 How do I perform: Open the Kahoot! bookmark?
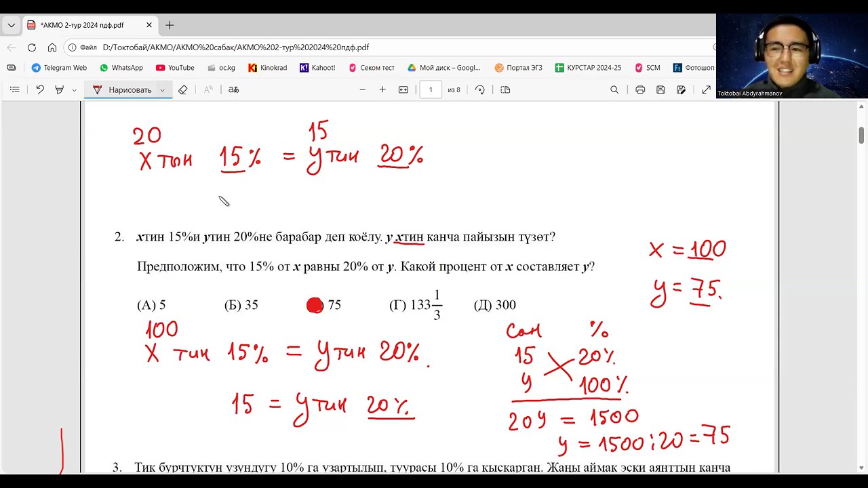click(x=317, y=68)
